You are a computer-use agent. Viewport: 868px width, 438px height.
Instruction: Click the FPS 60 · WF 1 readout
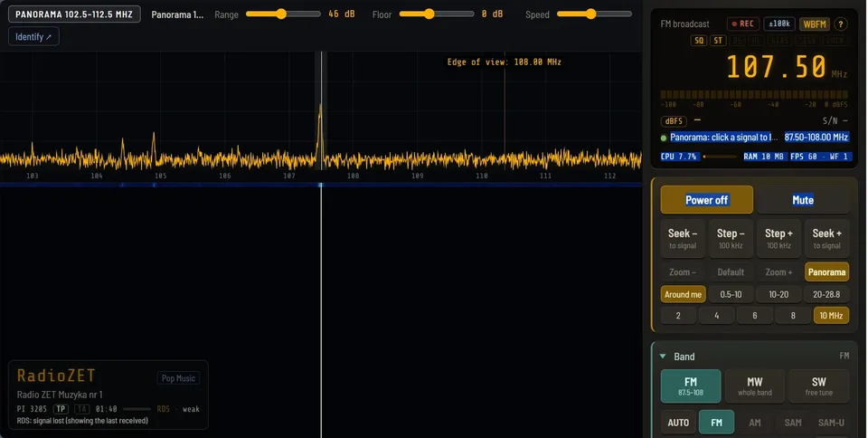(x=819, y=157)
